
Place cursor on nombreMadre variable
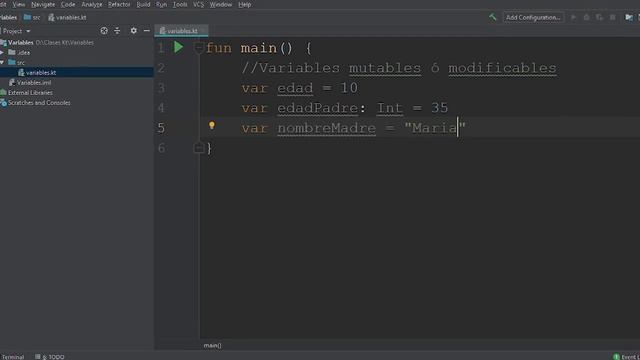(327, 128)
